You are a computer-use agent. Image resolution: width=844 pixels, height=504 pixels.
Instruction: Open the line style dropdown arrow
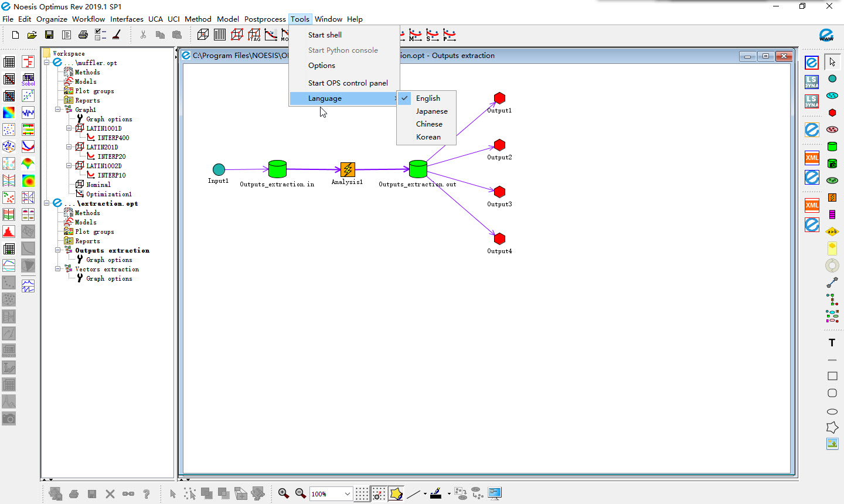425,493
